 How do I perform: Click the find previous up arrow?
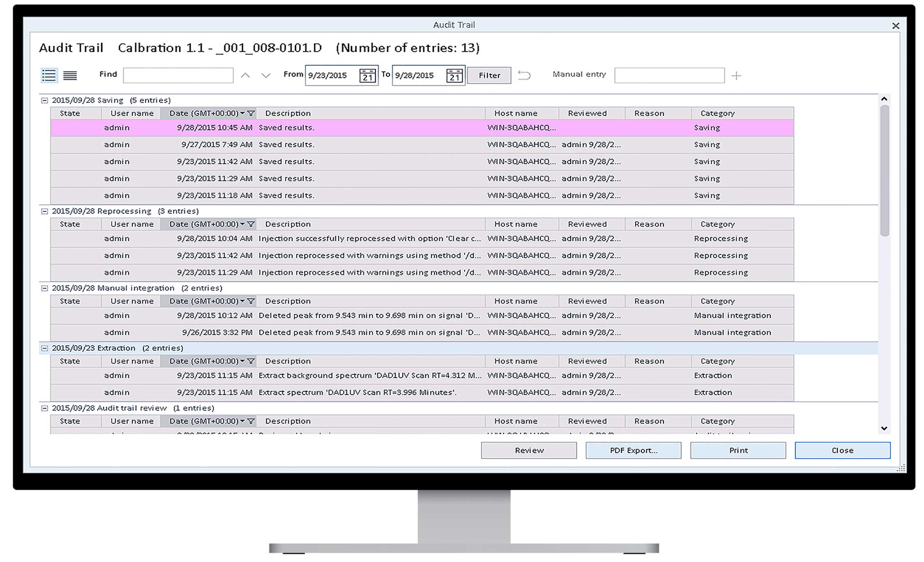245,76
